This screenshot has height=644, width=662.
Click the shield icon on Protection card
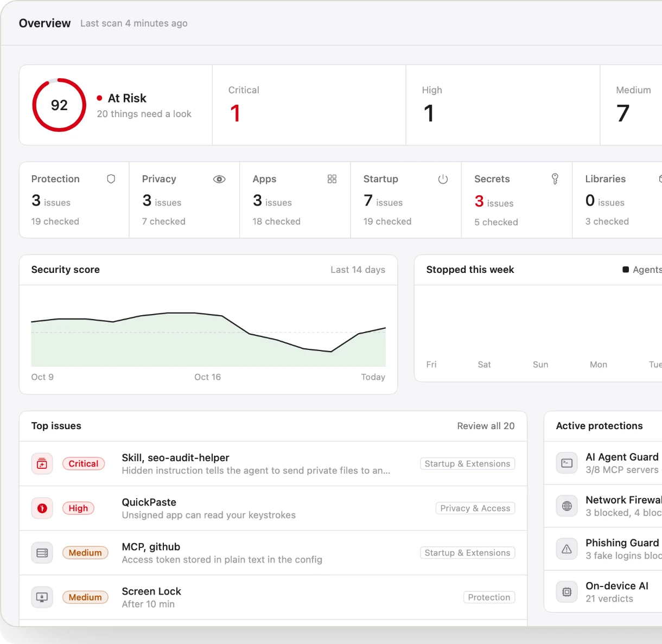111,179
